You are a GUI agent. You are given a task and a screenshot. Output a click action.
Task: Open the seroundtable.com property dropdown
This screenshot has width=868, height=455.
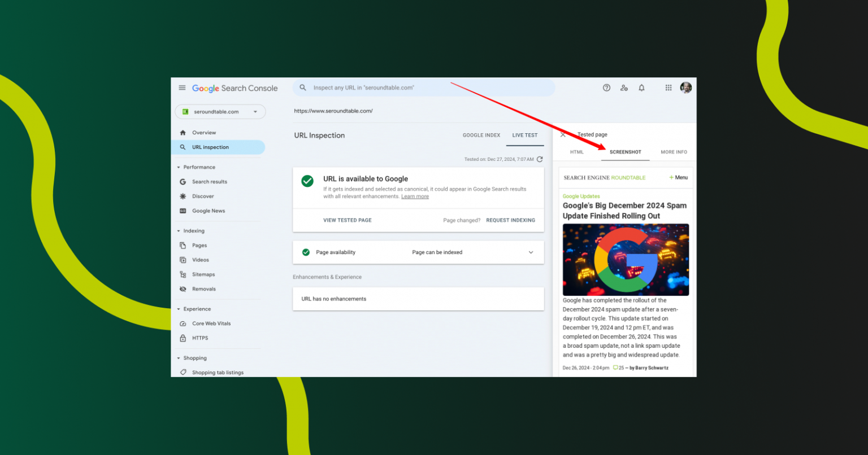click(x=220, y=112)
